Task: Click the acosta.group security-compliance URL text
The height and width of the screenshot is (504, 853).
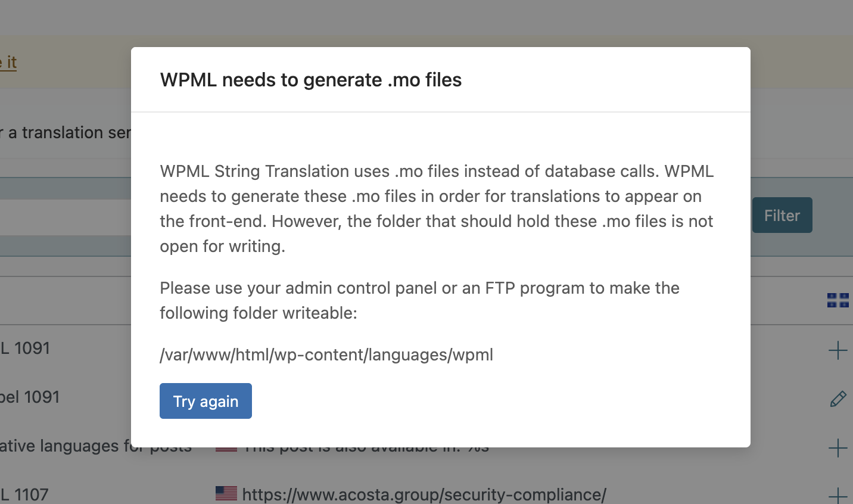Action: [x=424, y=494]
